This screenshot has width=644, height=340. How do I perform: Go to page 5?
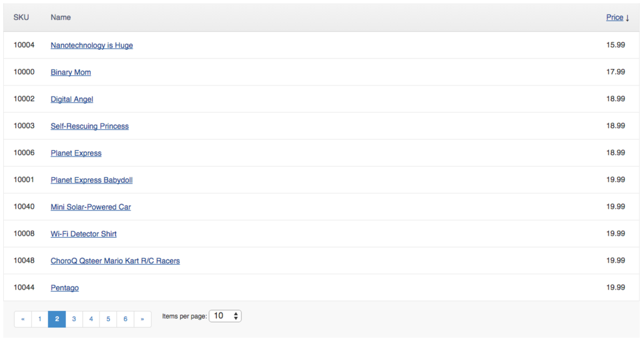(x=108, y=319)
